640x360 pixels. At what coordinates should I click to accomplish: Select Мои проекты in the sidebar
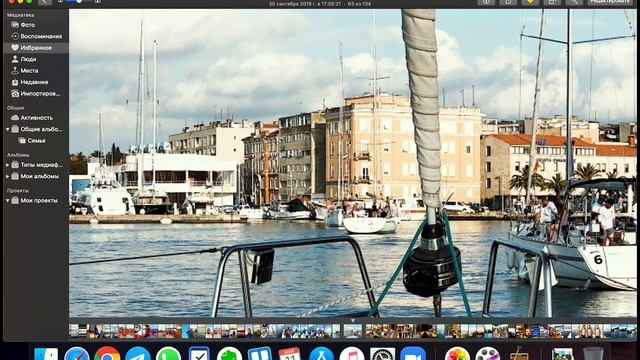[36, 200]
